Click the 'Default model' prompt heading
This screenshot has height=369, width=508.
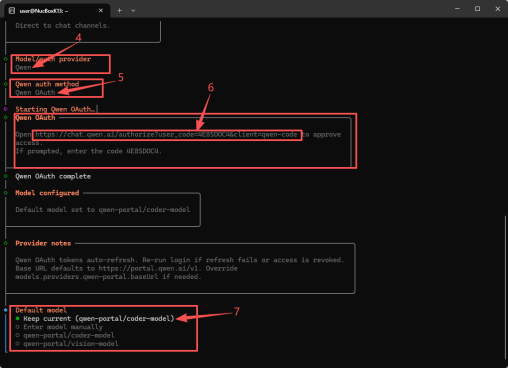coord(41,310)
